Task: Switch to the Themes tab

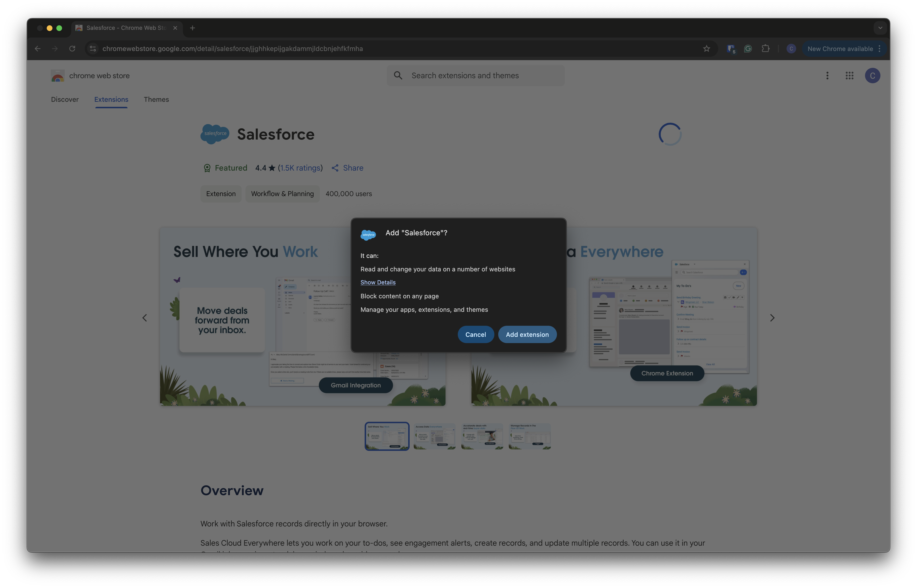Action: pos(156,99)
